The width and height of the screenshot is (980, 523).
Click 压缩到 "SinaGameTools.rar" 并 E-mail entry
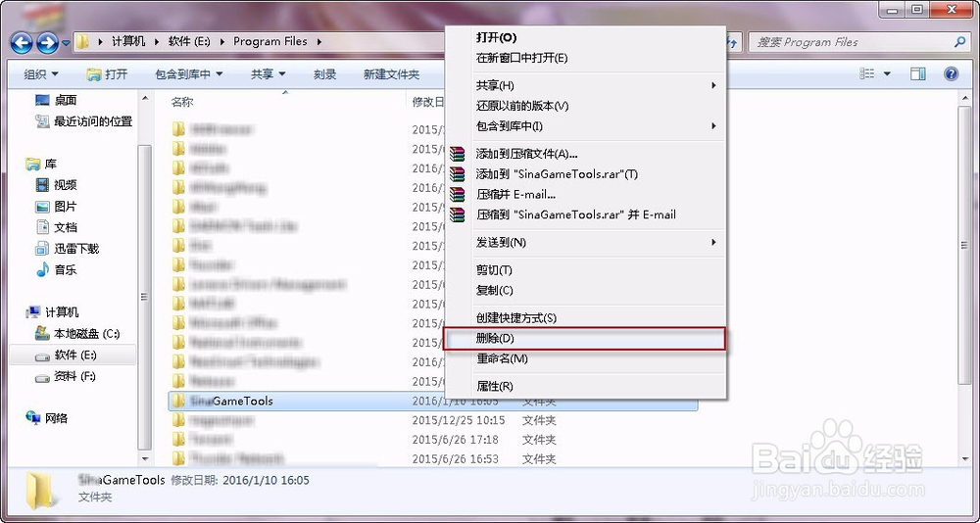tap(585, 214)
